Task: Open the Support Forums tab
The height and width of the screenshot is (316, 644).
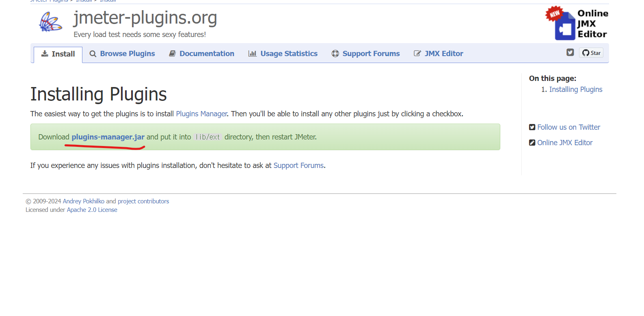Action: (x=366, y=54)
